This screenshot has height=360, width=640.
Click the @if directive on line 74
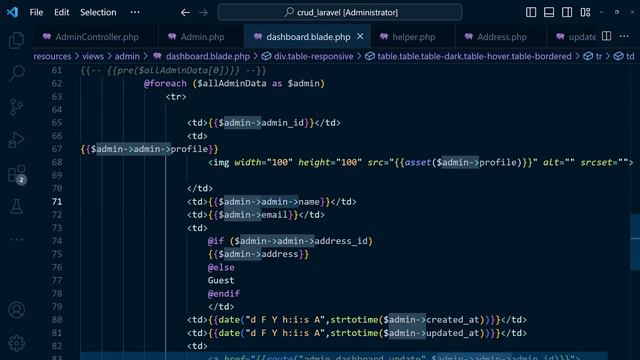[216, 241]
